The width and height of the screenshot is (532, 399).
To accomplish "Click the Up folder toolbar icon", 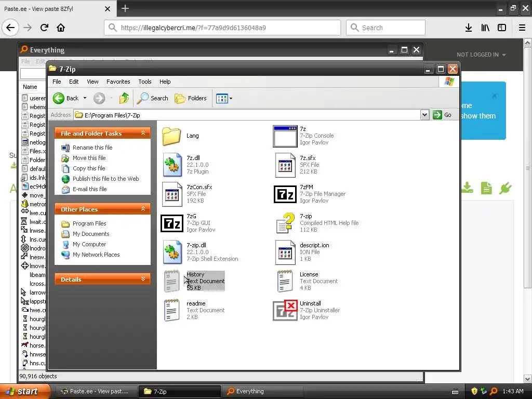I will [x=124, y=98].
